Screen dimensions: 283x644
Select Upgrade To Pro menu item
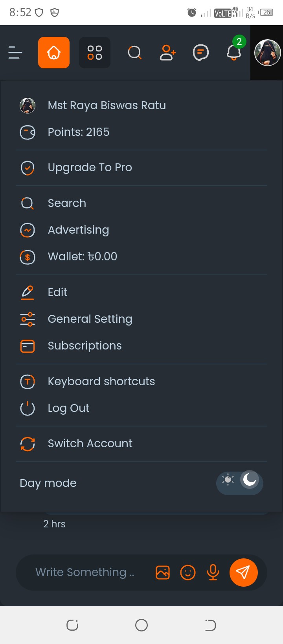[141, 168]
